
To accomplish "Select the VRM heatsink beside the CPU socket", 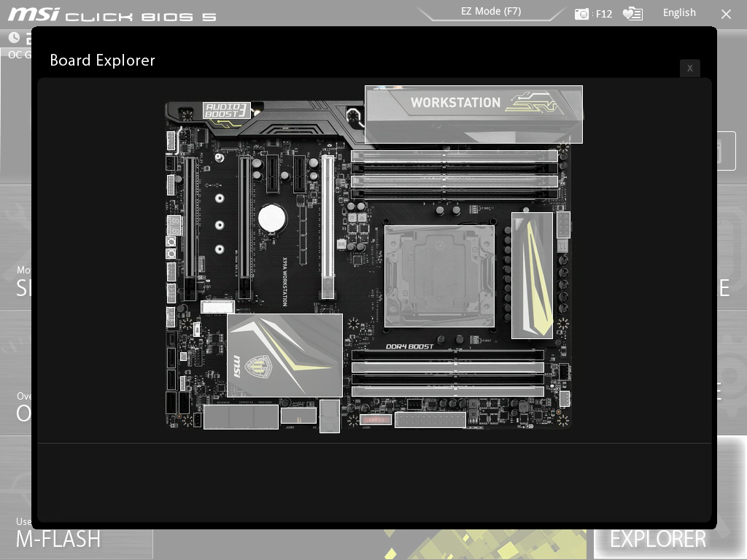I will click(x=532, y=276).
